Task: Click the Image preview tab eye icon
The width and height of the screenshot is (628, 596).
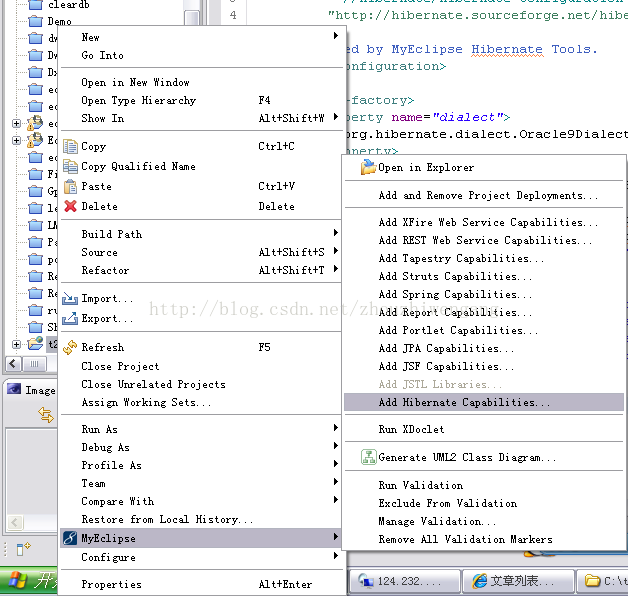Action: pyautogui.click(x=14, y=389)
